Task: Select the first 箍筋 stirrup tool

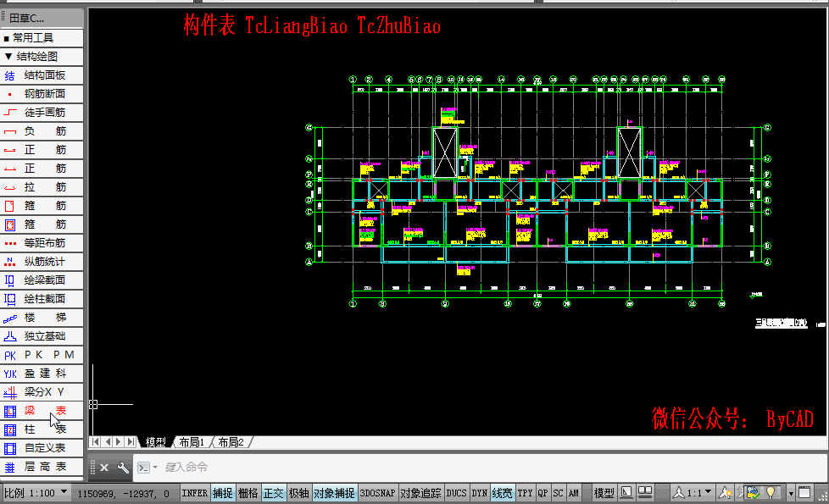Action: pos(42,206)
